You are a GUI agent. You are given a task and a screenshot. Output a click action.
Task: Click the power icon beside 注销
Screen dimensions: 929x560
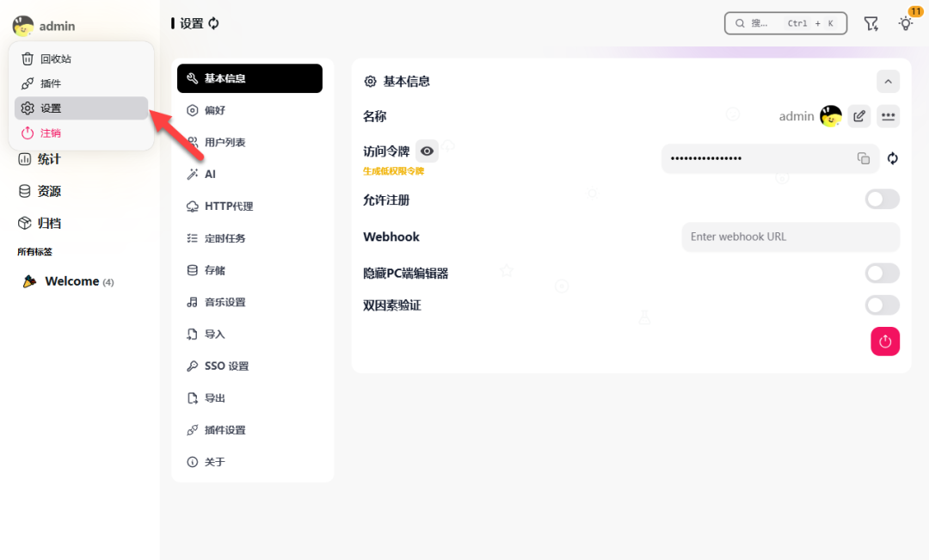(28, 133)
